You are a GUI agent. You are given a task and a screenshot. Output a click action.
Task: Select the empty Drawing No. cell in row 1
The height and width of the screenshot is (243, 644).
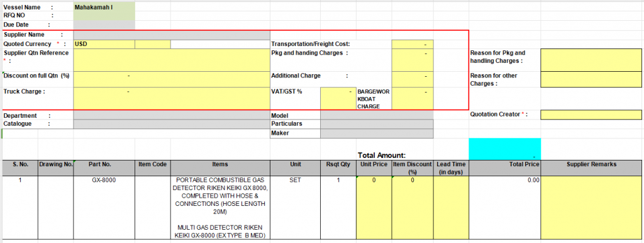tap(56, 208)
